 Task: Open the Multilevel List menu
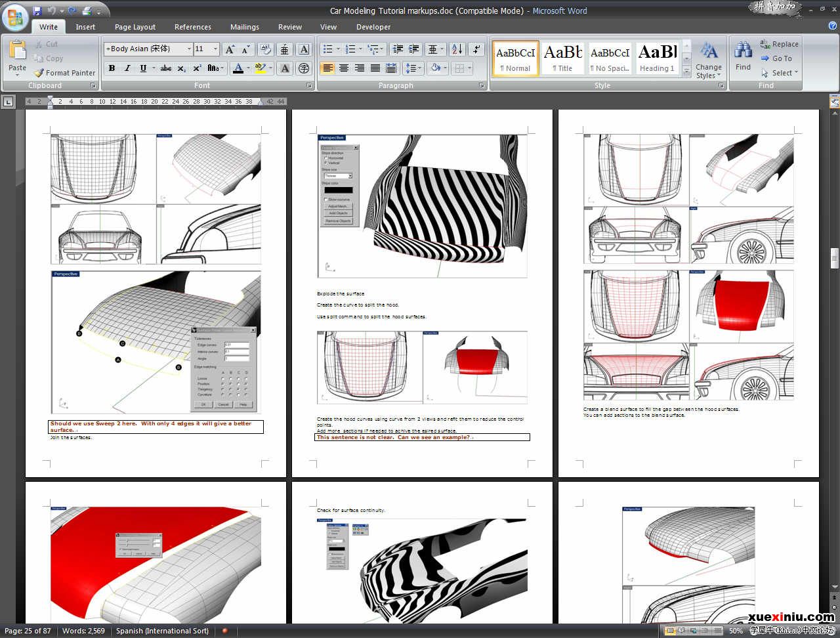tap(376, 49)
